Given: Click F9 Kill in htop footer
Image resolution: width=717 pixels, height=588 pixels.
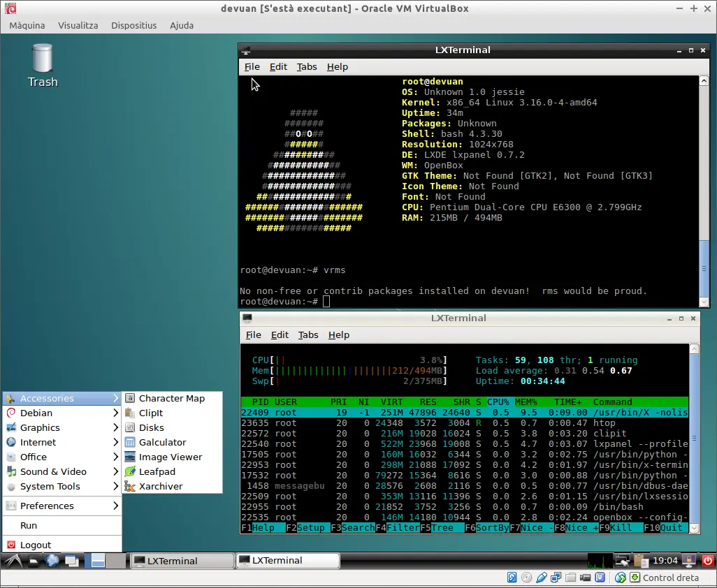Looking at the screenshot, I should tap(621, 528).
